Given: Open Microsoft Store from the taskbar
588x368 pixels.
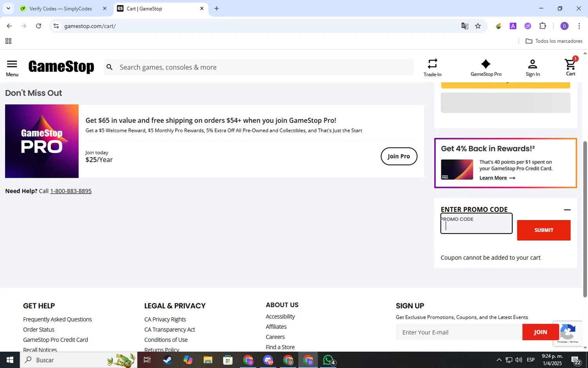Looking at the screenshot, I should click(x=228, y=360).
